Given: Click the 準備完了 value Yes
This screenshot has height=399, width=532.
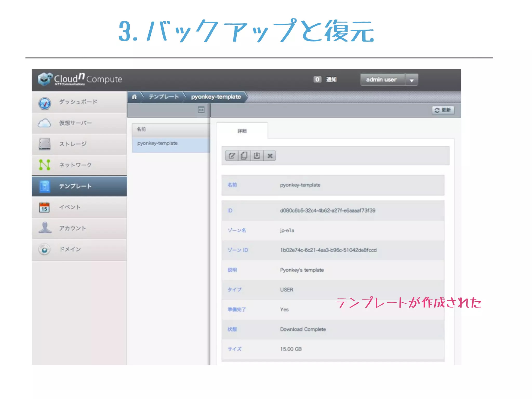Looking at the screenshot, I should 284,310.
